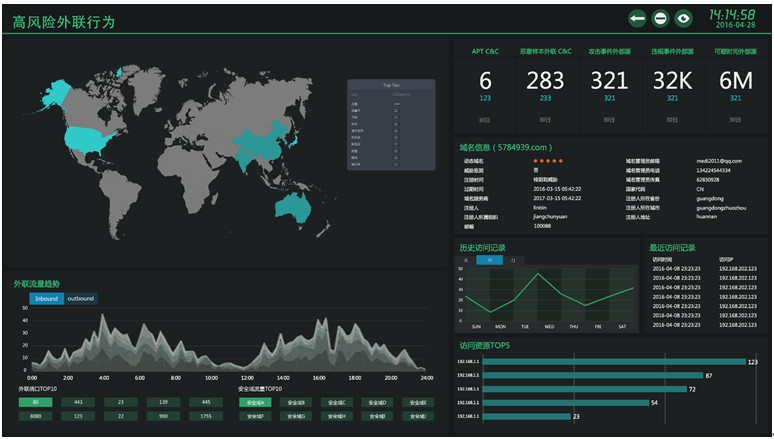Click the back arrow icon in header
This screenshot has width=774, height=439.
pyautogui.click(x=637, y=17)
